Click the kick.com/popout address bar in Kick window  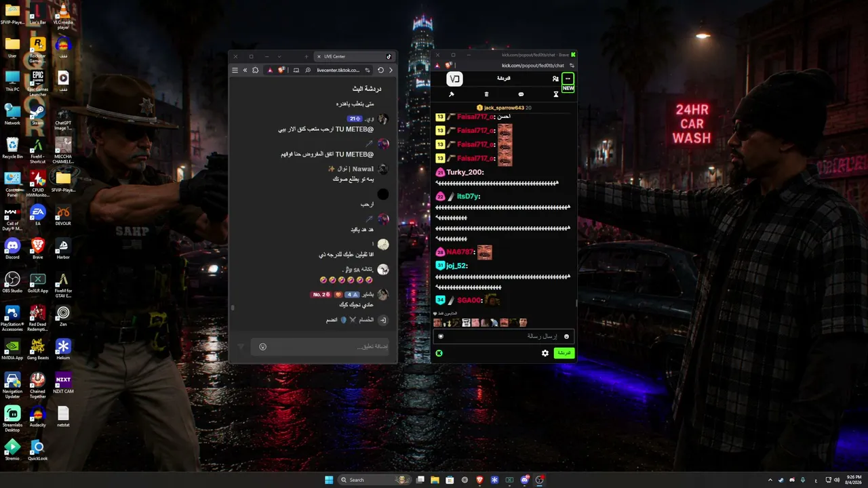532,66
